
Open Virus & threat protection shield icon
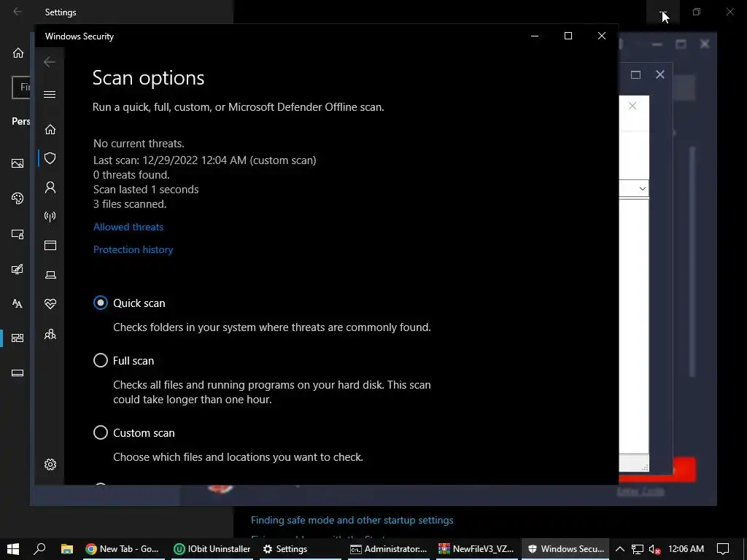click(50, 158)
